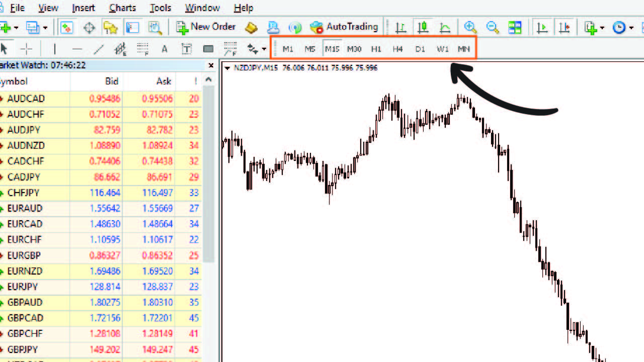Click the New Order button
Viewport: 644px width, 362px height.
[x=206, y=27]
